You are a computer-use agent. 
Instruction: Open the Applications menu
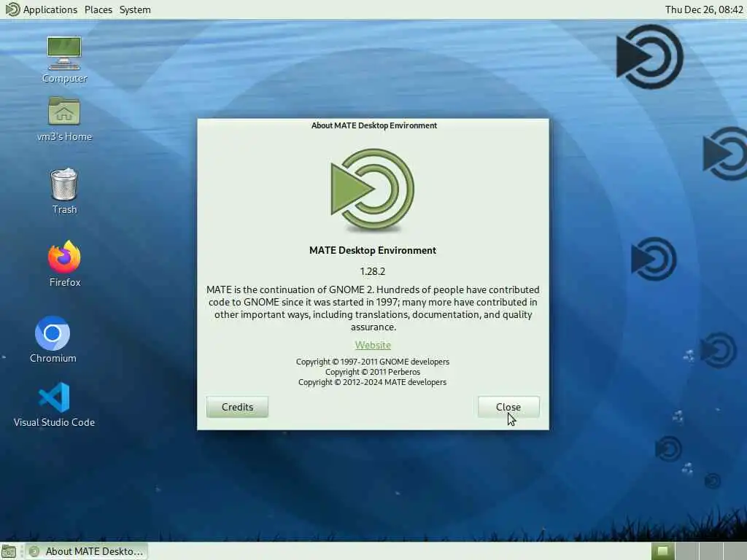pyautogui.click(x=50, y=9)
